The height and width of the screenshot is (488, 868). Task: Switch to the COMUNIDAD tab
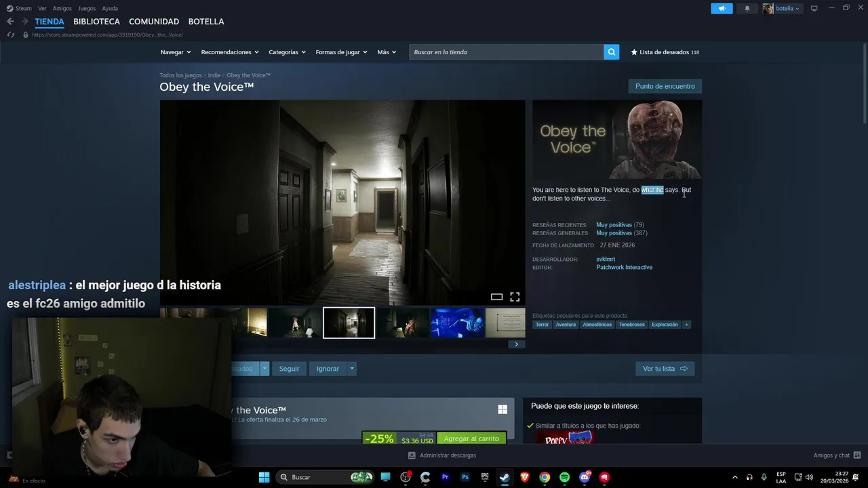pyautogui.click(x=154, y=22)
